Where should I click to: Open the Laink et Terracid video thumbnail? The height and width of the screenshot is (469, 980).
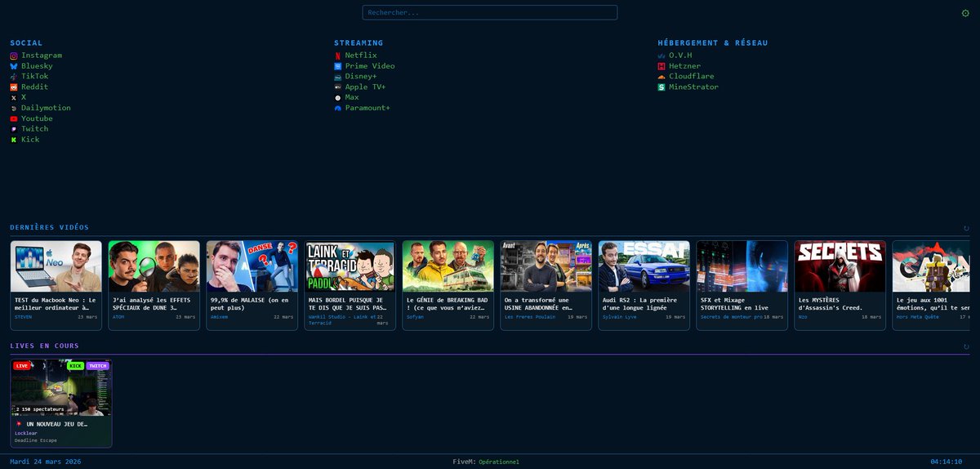(x=350, y=266)
